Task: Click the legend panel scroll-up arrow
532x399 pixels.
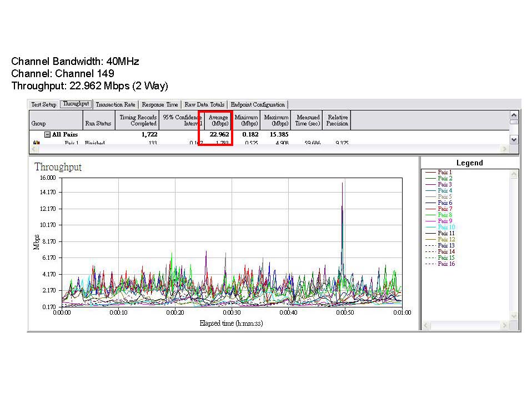Action: pyautogui.click(x=514, y=174)
